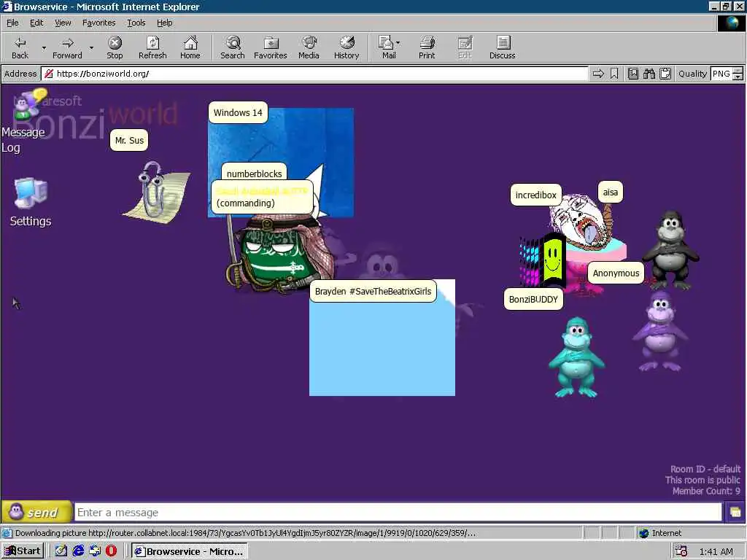Screen dimensions: 747x560
Task: Launch Opera from quick launch
Action: pos(111,551)
